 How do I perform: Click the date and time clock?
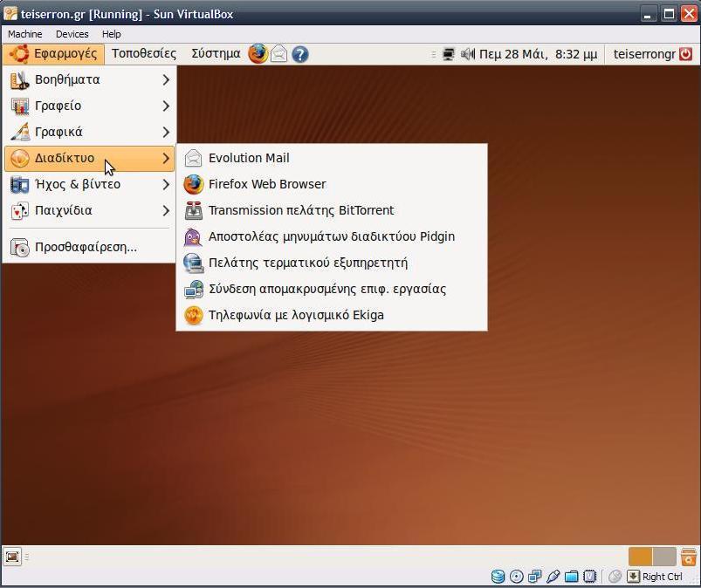tap(539, 54)
